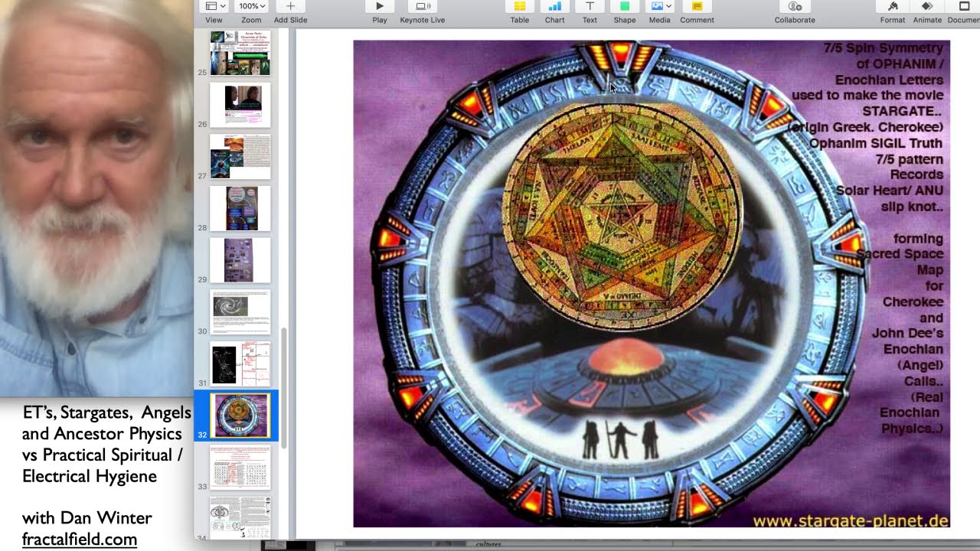
Task: Select slide 31 thumbnail in navigator
Action: [240, 364]
